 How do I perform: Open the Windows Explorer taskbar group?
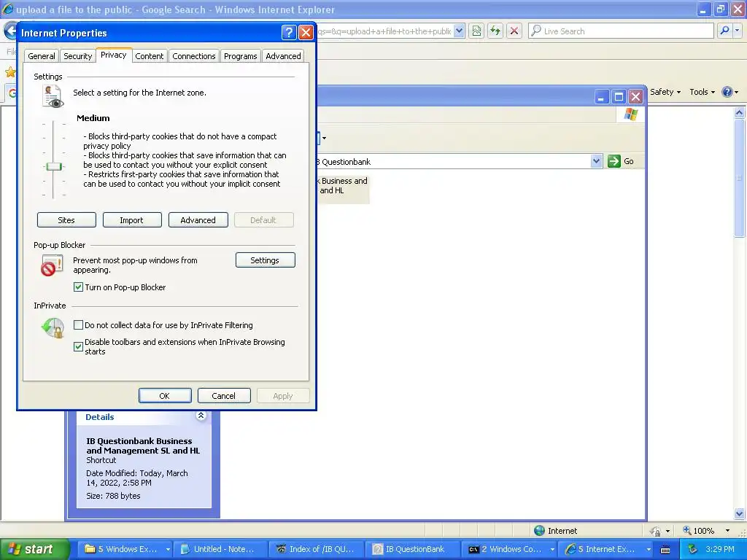click(x=123, y=549)
